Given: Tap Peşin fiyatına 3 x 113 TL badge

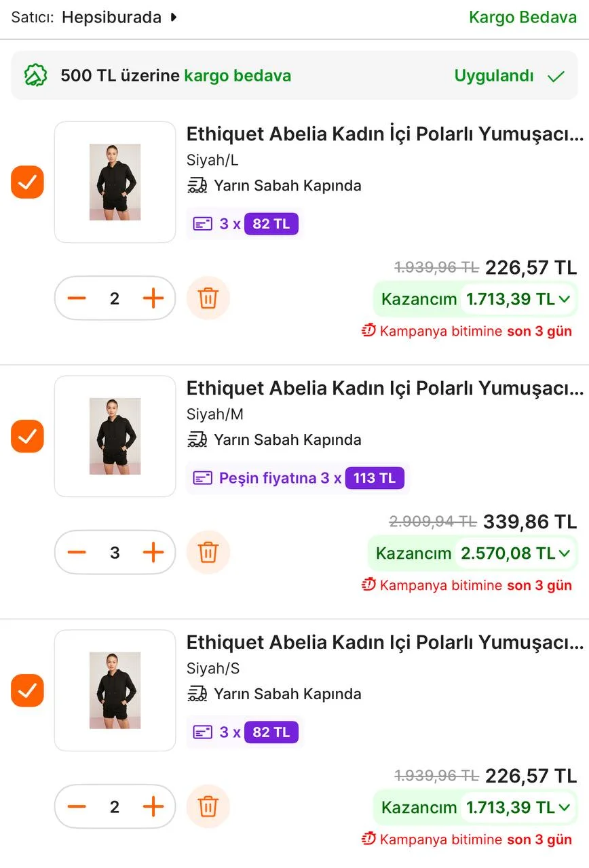Looking at the screenshot, I should coord(298,478).
